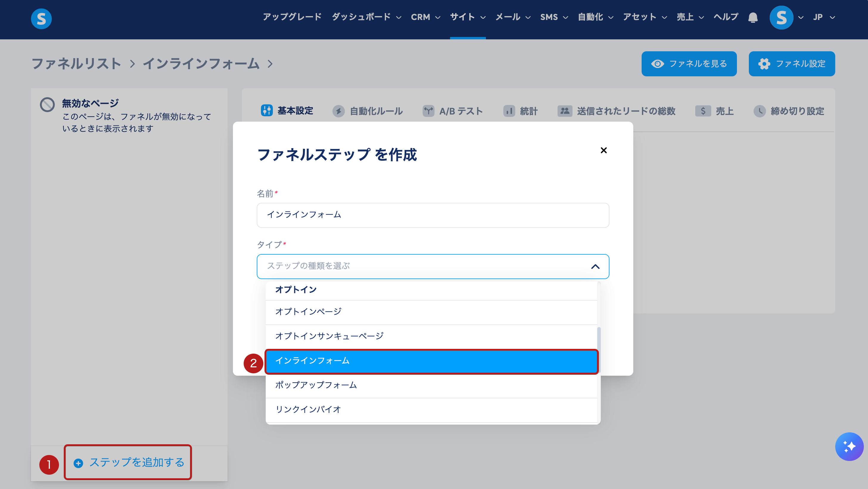Open the 締め切り設定 clock tab
The height and width of the screenshot is (489, 868).
pos(789,111)
